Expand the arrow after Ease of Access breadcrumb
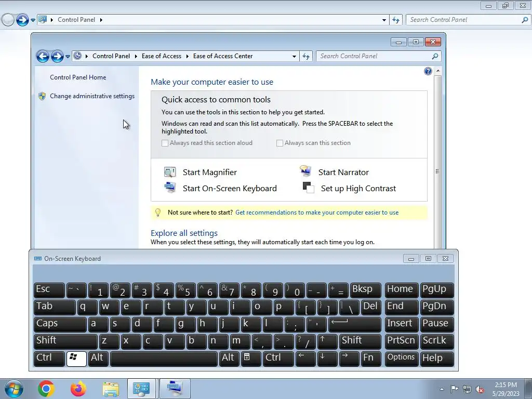This screenshot has height=399, width=532. pos(187,56)
